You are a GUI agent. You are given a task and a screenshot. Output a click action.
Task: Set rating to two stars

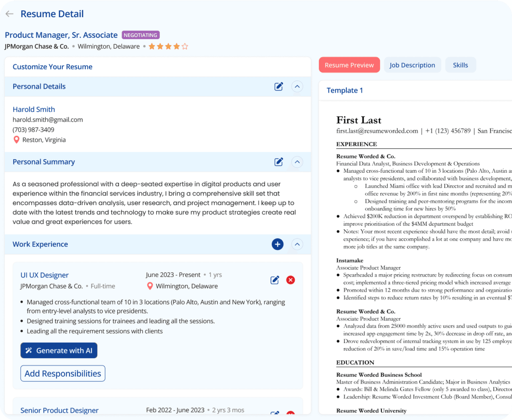pyautogui.click(x=160, y=46)
